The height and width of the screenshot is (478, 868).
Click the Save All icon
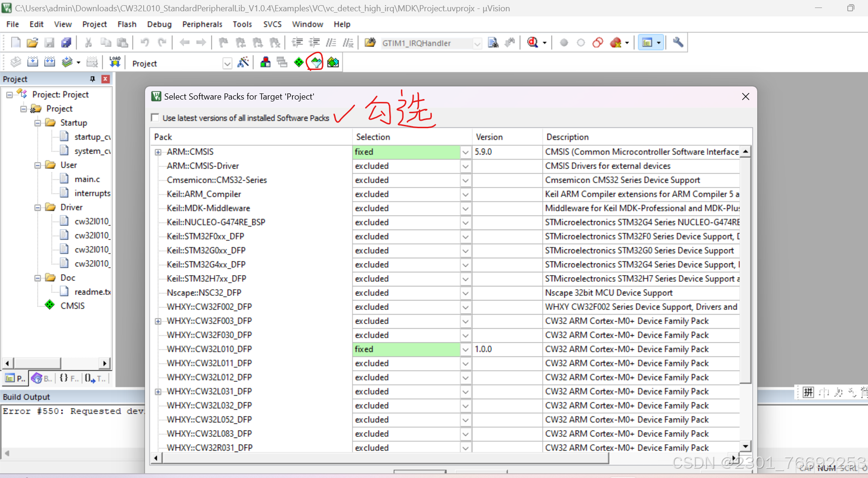tap(66, 43)
